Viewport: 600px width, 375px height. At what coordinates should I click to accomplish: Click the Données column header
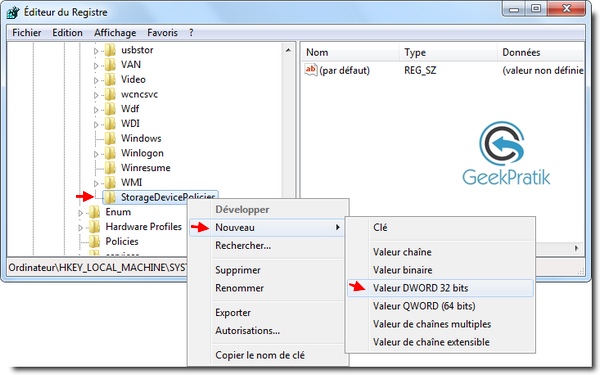(541, 52)
